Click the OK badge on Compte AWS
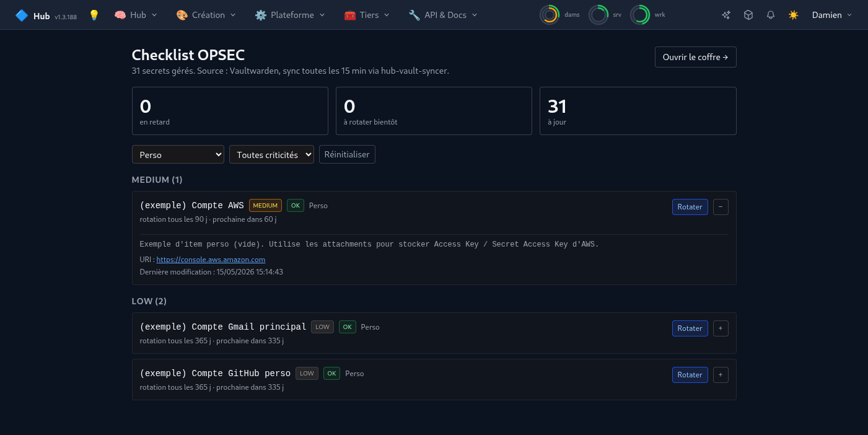 (x=296, y=205)
